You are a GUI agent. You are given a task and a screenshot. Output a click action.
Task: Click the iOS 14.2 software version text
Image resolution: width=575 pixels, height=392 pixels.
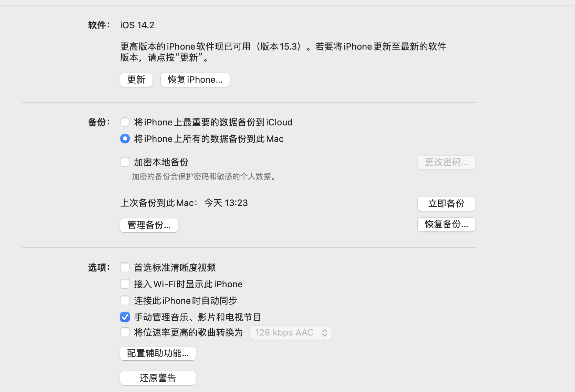pyautogui.click(x=137, y=25)
